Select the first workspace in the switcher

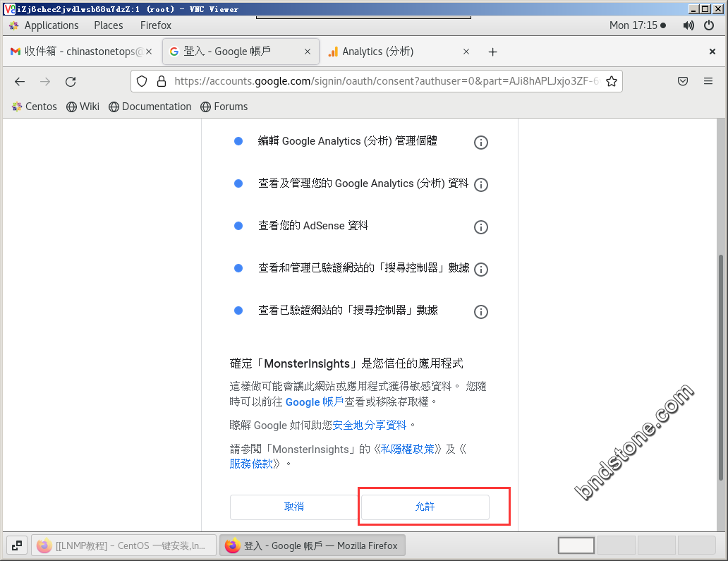[x=576, y=545]
